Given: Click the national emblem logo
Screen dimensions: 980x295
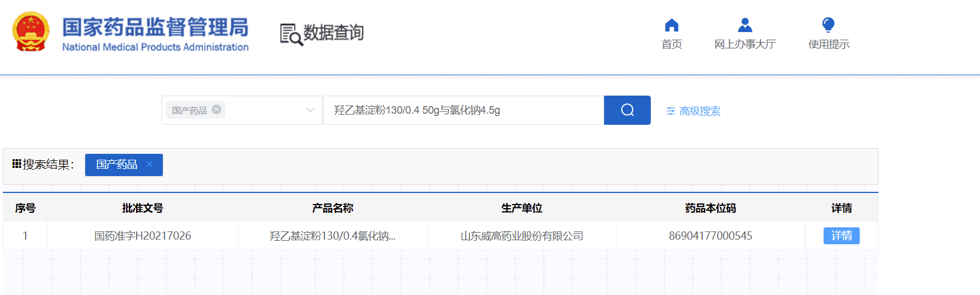Looking at the screenshot, I should 31,32.
